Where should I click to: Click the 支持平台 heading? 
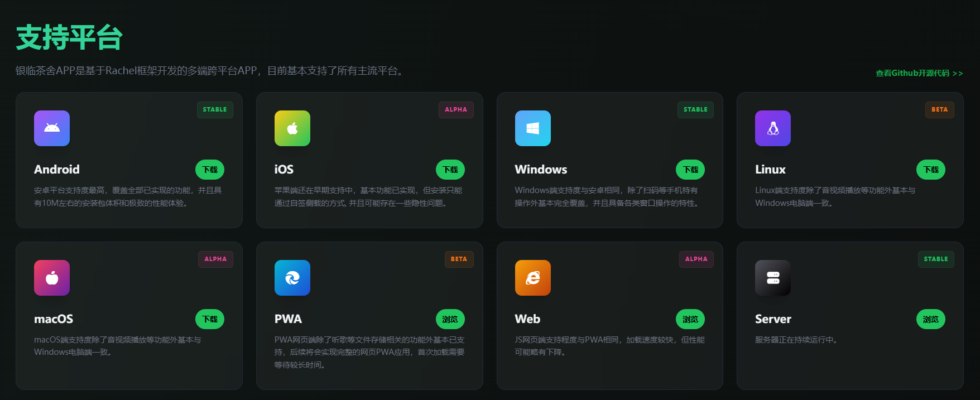coord(69,38)
